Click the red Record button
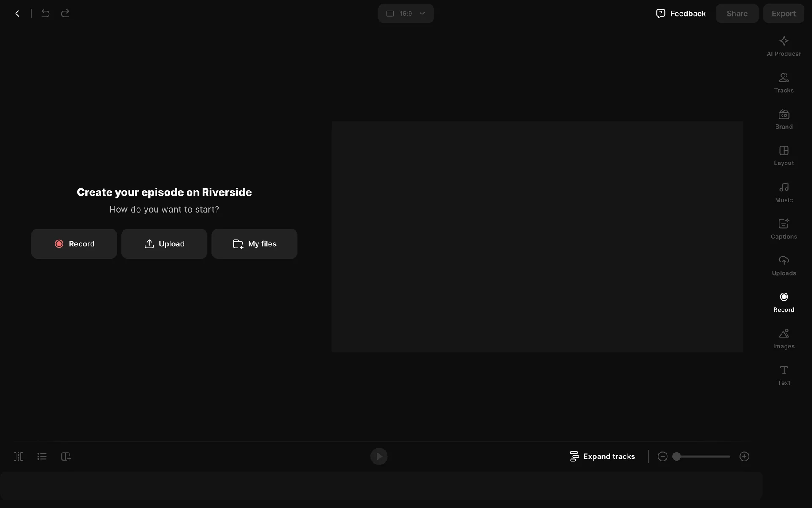This screenshot has height=508, width=812. coord(74,244)
